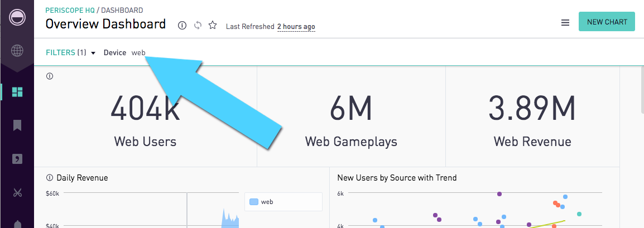Click the info icon on Web Users tile

coord(50,76)
